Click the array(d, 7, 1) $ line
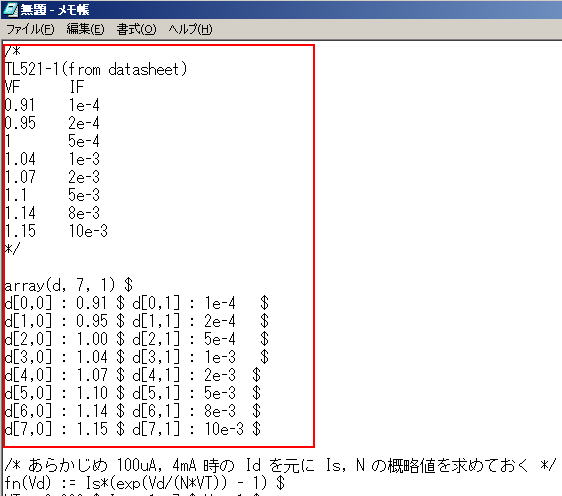 click(x=69, y=286)
